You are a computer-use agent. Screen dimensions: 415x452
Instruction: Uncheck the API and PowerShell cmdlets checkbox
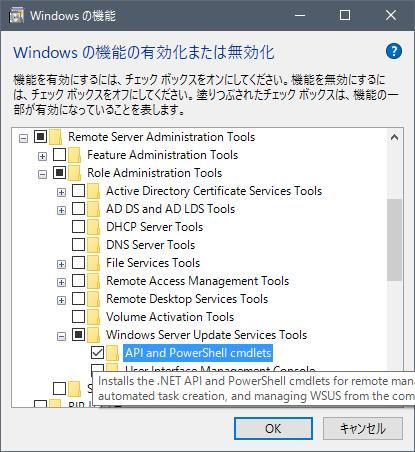pos(97,352)
